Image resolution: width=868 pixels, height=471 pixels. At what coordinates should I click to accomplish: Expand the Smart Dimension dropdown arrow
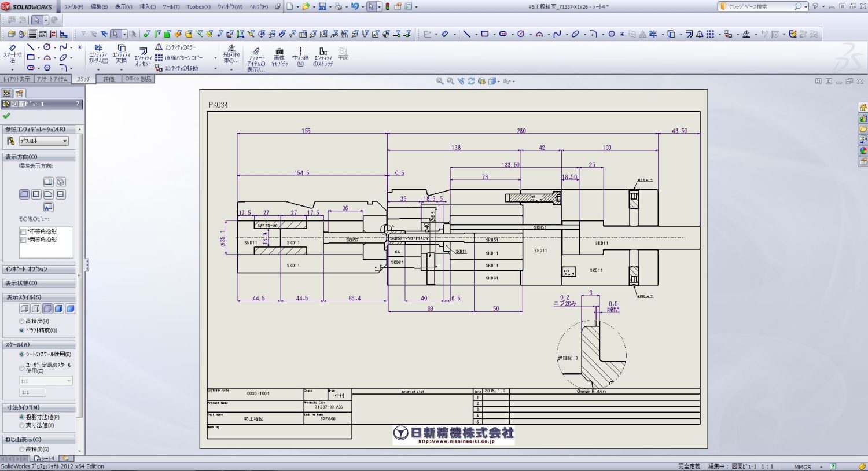(12, 69)
